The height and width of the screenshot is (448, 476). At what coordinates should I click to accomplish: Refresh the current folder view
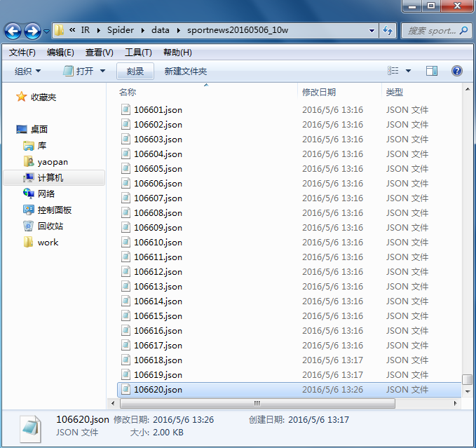click(388, 30)
